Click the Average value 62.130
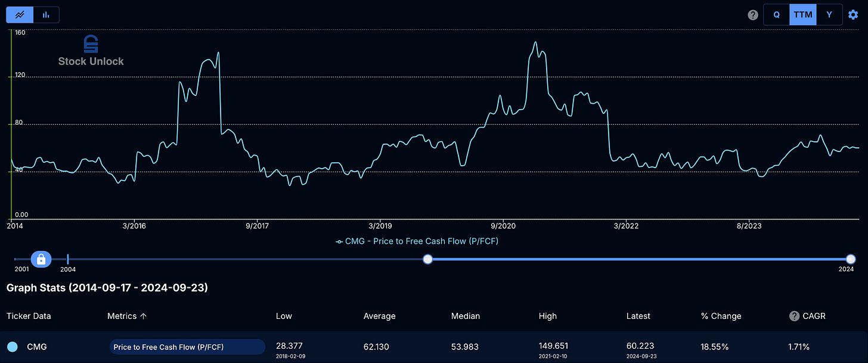The image size is (868, 363). pos(377,346)
